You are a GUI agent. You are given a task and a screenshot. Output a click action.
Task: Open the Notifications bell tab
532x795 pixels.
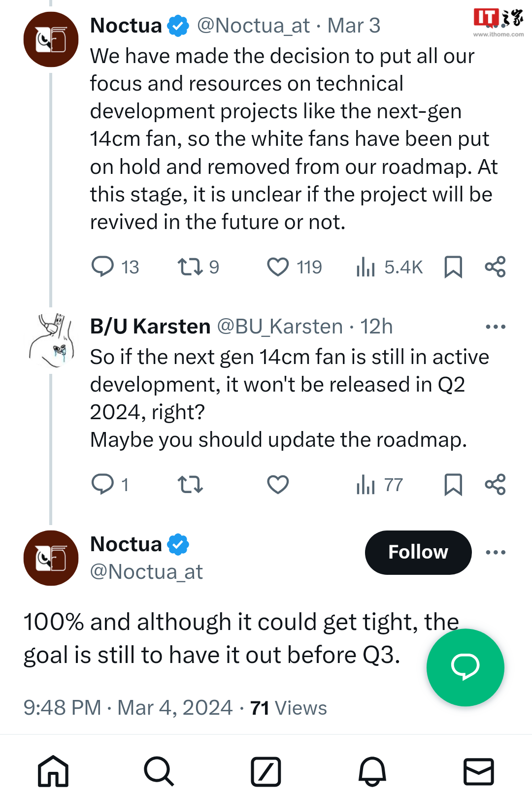(x=372, y=771)
